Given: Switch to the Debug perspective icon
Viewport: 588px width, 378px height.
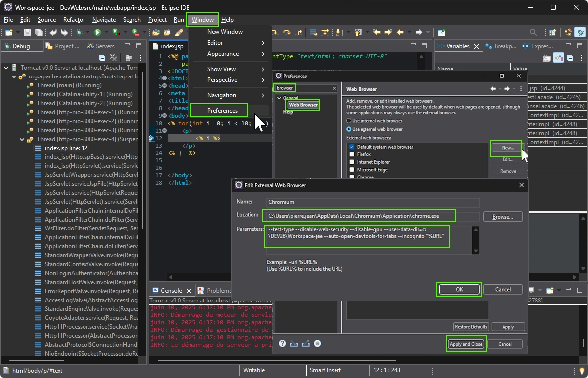Looking at the screenshot, I should [580, 33].
